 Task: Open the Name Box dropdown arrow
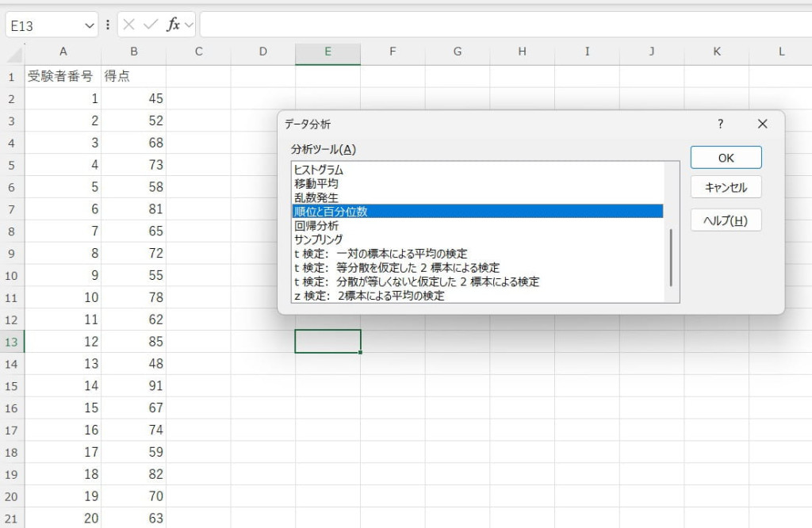[90, 25]
